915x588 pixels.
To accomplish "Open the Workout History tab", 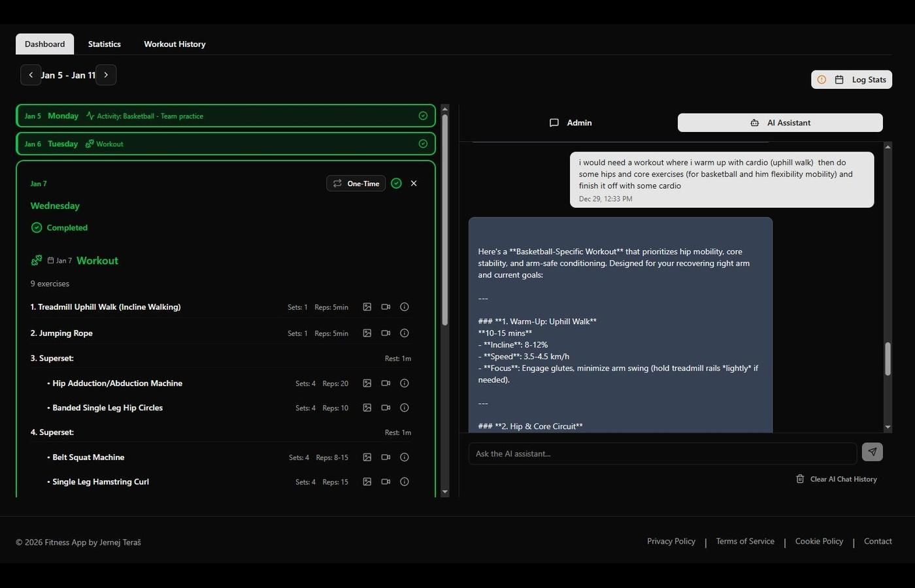I will tap(175, 44).
